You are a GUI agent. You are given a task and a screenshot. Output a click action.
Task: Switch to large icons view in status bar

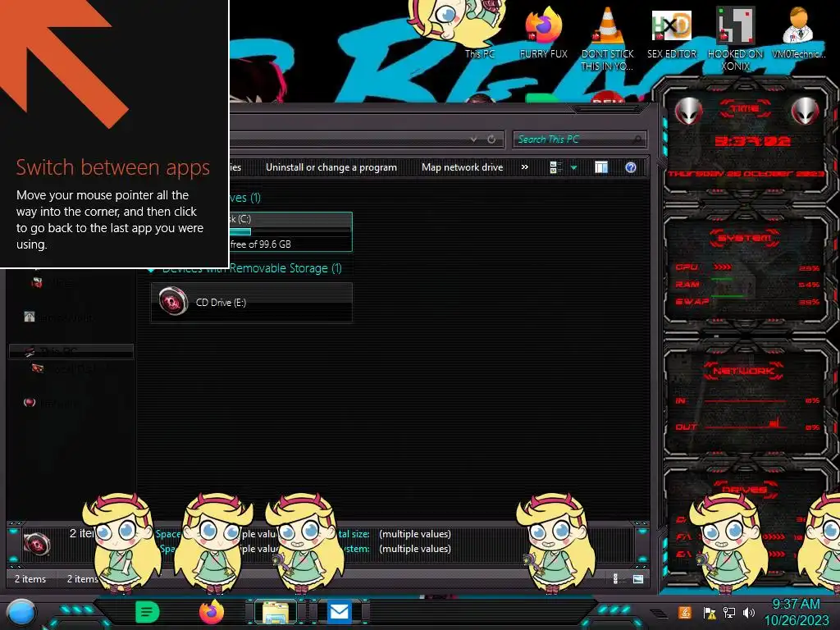(637, 578)
